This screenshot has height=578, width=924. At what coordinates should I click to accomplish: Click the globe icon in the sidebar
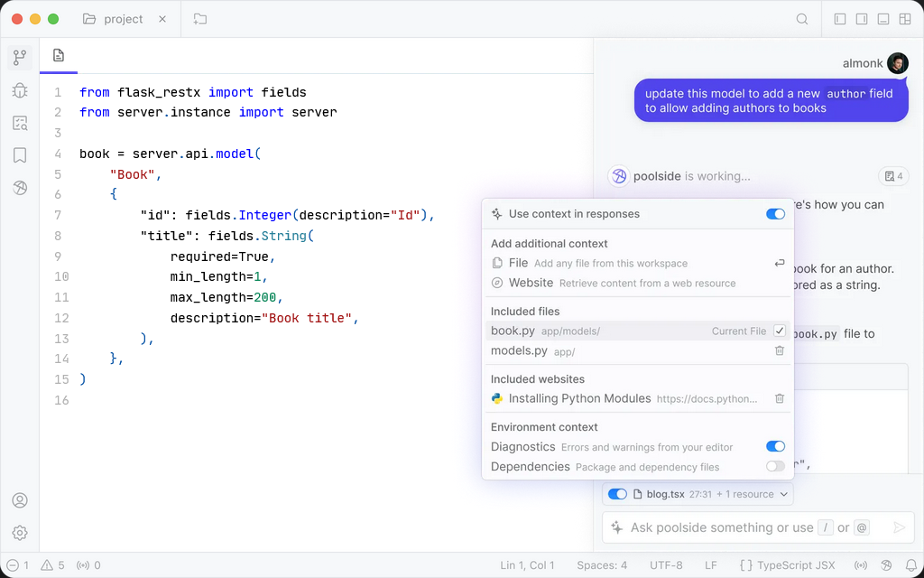coord(20,188)
